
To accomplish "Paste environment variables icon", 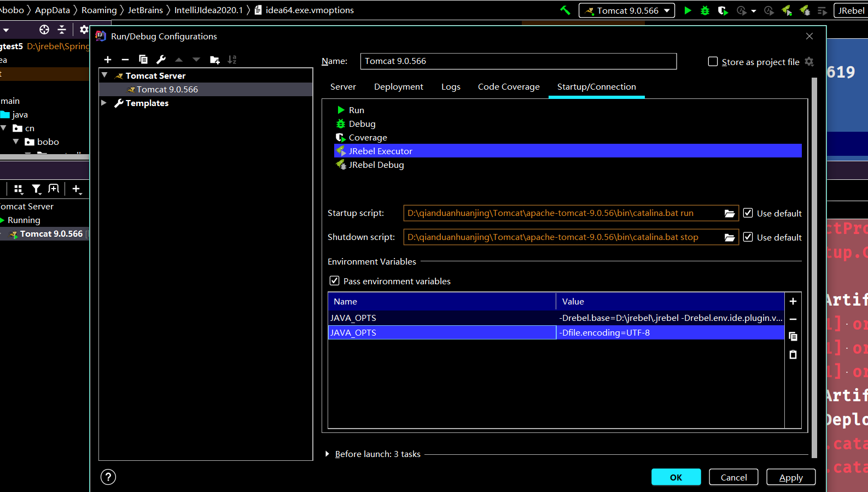I will 793,354.
